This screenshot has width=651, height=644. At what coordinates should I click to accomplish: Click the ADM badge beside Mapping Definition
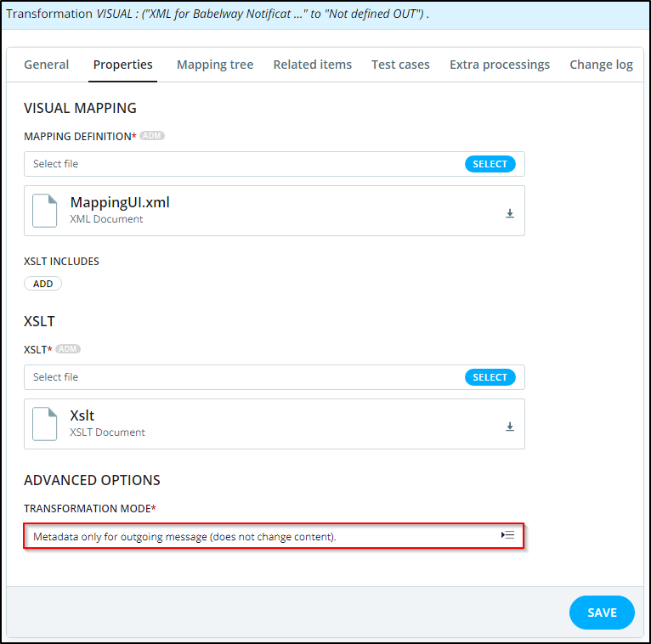(x=152, y=136)
